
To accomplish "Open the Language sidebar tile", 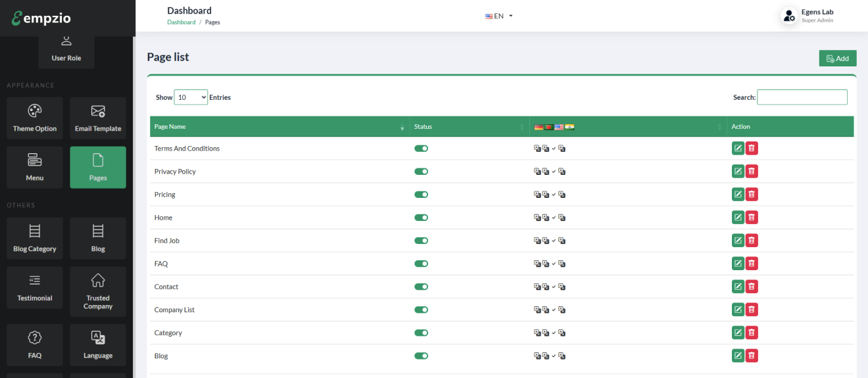I will coord(98,345).
